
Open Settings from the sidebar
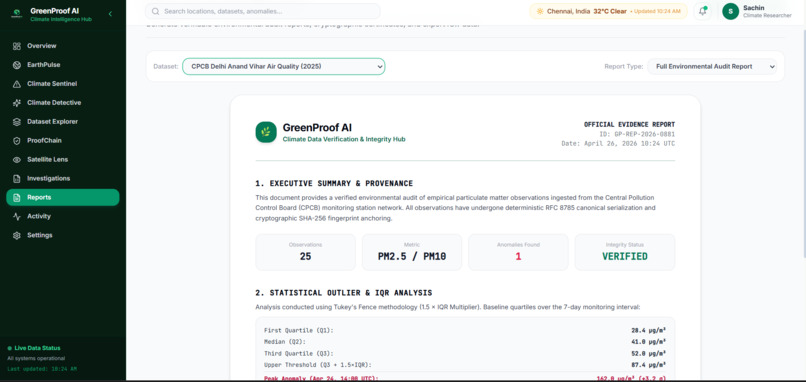(x=63, y=235)
